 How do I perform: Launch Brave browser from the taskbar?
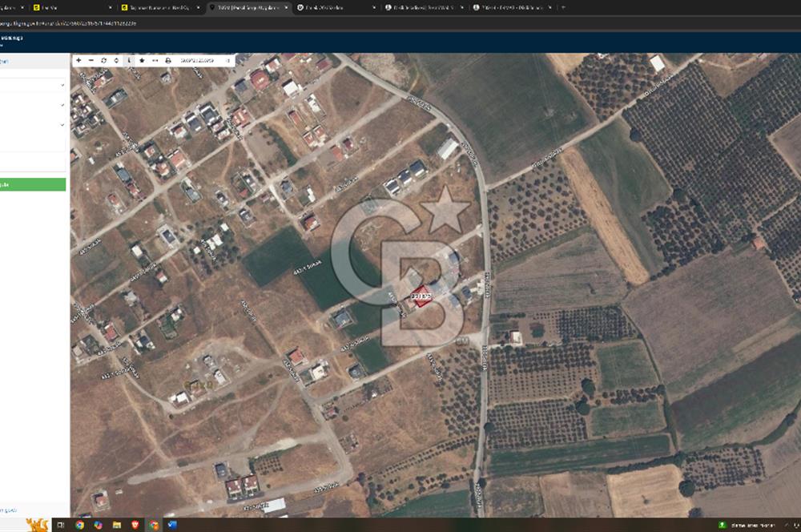pyautogui.click(x=135, y=525)
